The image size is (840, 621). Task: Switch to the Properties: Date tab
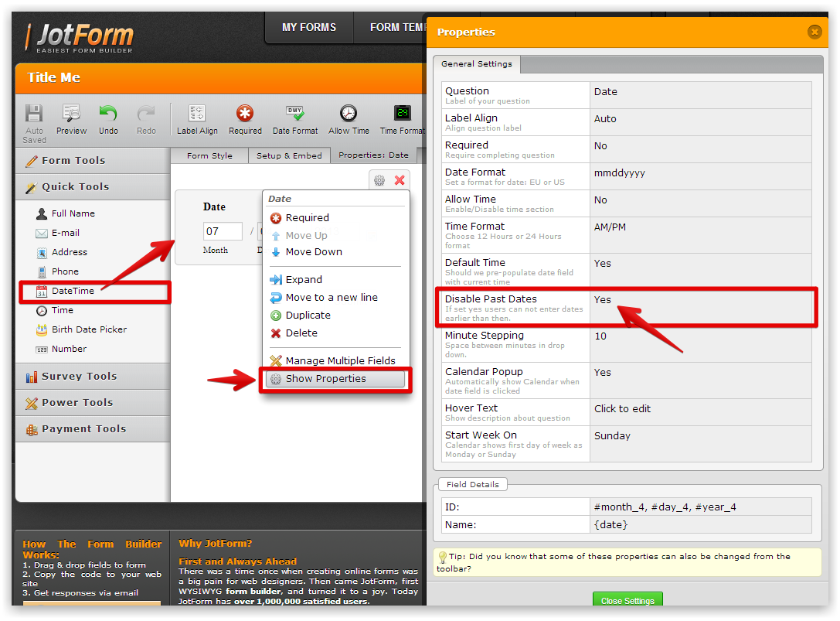(x=373, y=155)
